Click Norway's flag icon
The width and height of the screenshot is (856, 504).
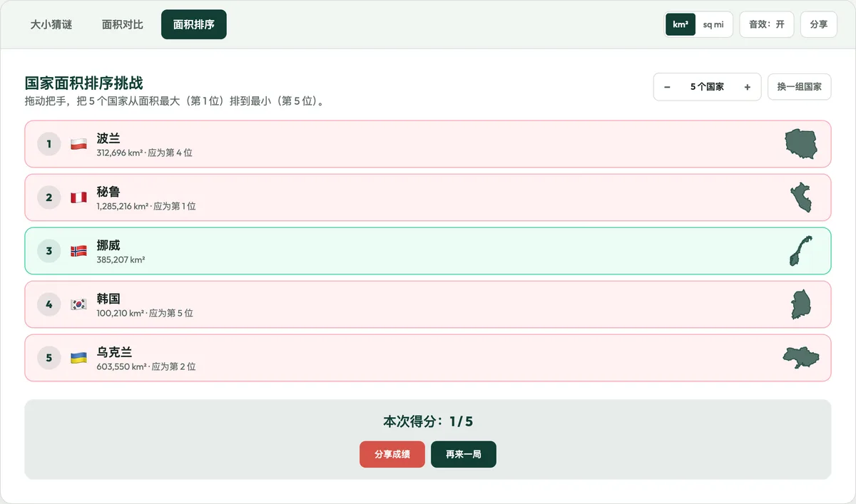coord(78,251)
